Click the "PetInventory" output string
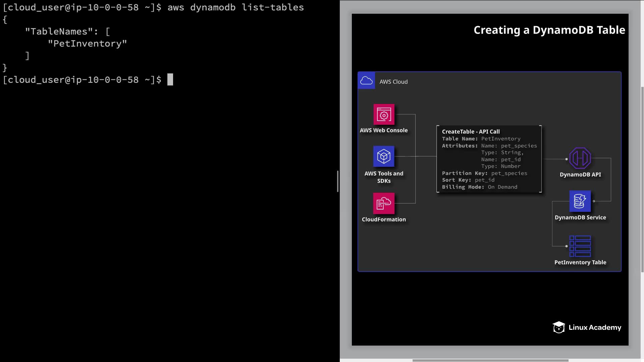The height and width of the screenshot is (362, 644). tap(87, 44)
